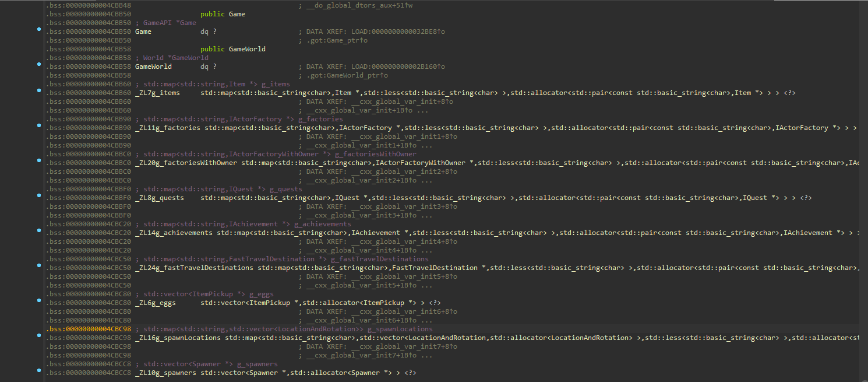Toggle breakpoint dot beside _ZL16g_spawnLocations
The image size is (868, 382).
point(39,335)
